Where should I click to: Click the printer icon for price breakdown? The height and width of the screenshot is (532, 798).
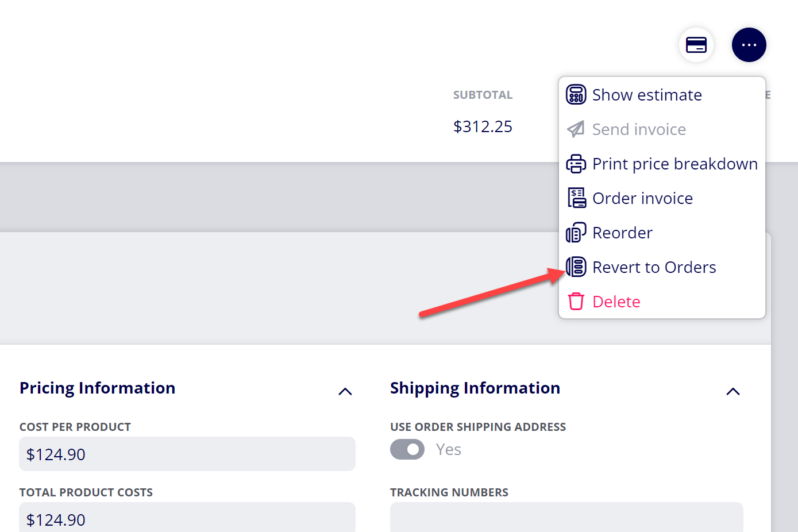tap(576, 164)
